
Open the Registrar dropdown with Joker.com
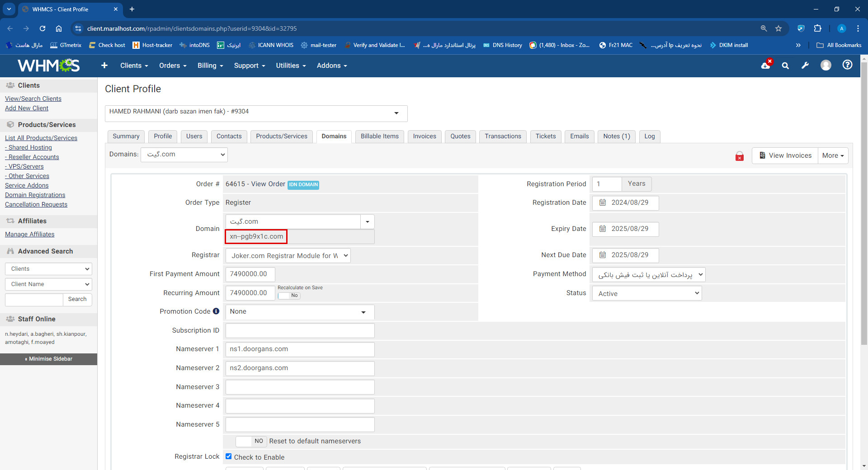tap(288, 256)
